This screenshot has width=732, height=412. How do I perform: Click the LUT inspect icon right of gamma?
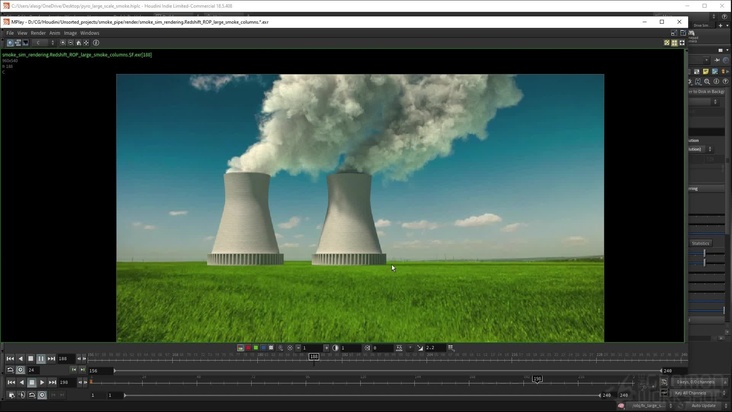451,348
